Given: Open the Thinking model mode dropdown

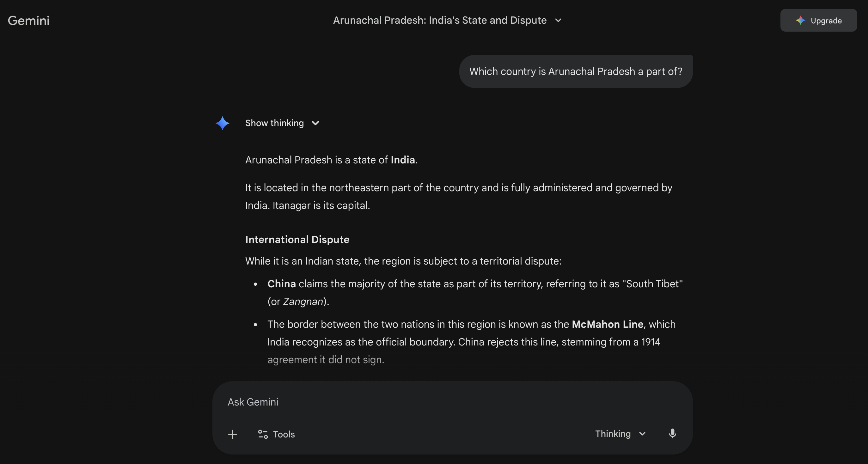Looking at the screenshot, I should (620, 434).
